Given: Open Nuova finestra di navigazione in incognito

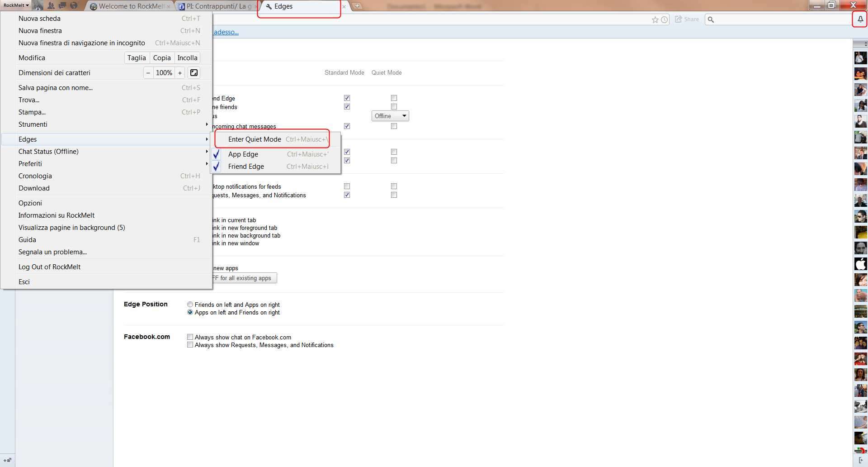Looking at the screenshot, I should (x=107, y=43).
